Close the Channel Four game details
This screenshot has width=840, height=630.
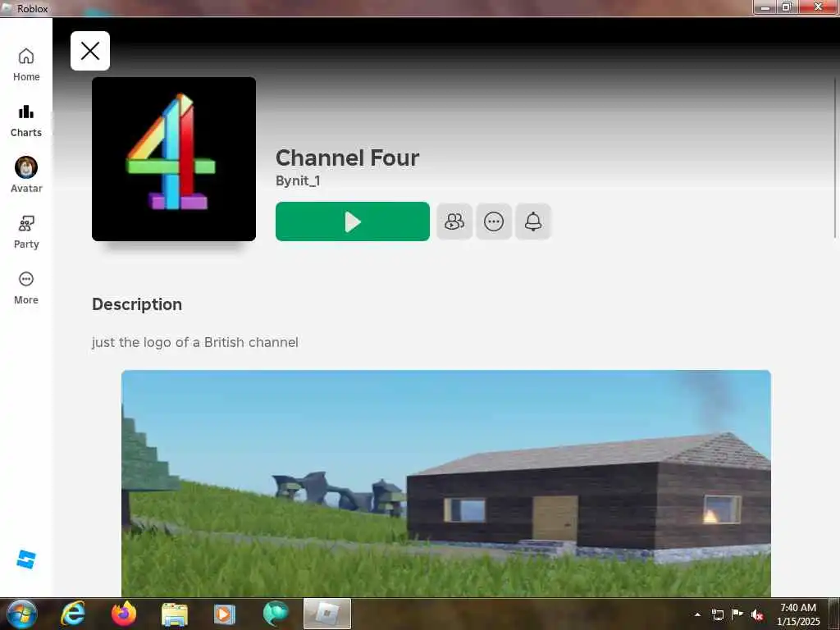[x=90, y=51]
